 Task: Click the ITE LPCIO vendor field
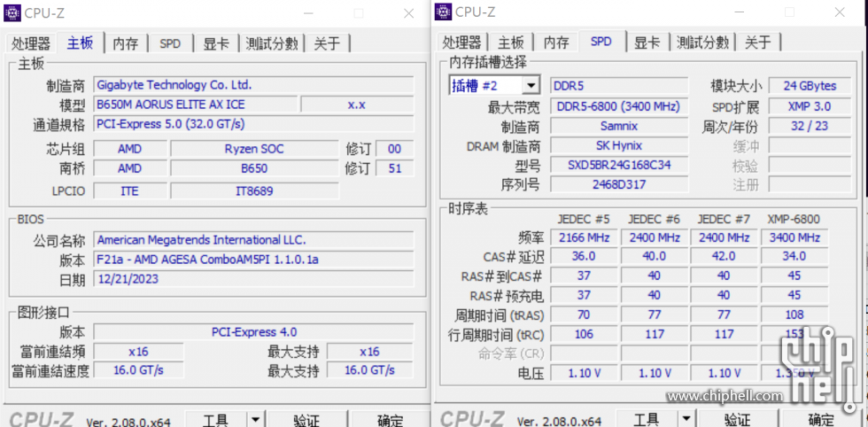tap(129, 191)
